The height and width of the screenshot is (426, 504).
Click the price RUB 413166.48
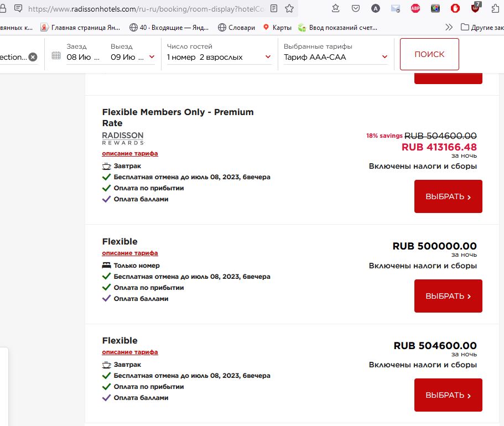pos(439,147)
